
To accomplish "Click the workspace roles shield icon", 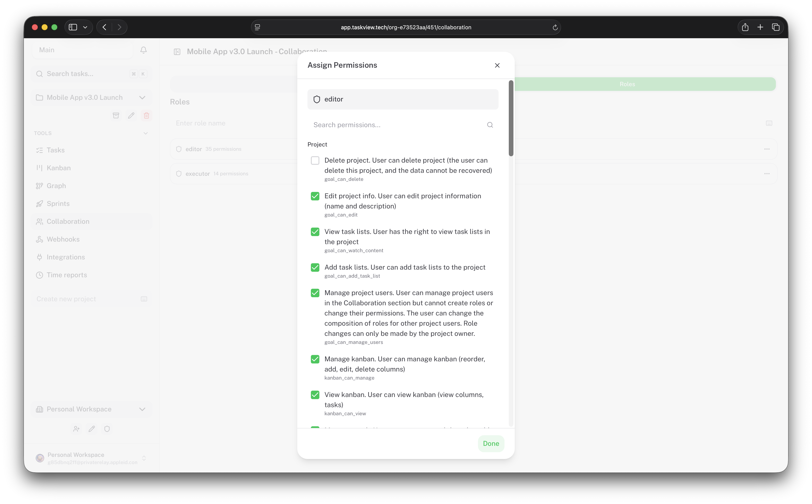I will point(107,429).
